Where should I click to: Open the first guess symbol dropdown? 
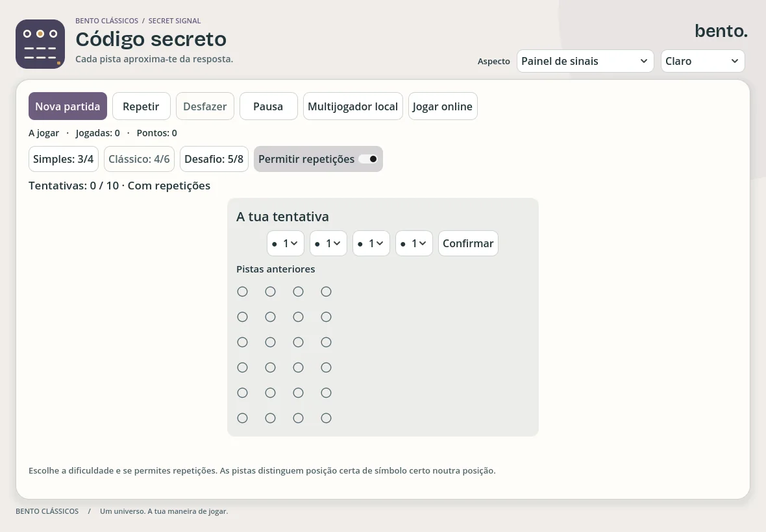pyautogui.click(x=285, y=243)
